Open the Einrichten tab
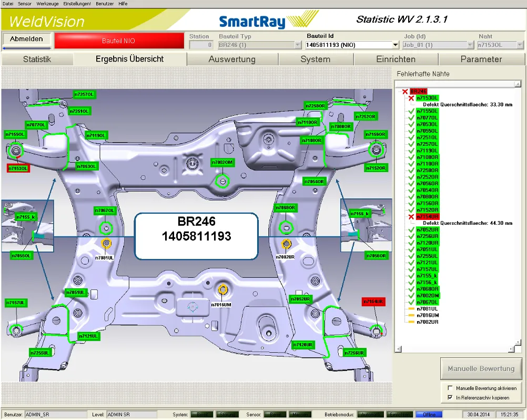 pos(396,59)
